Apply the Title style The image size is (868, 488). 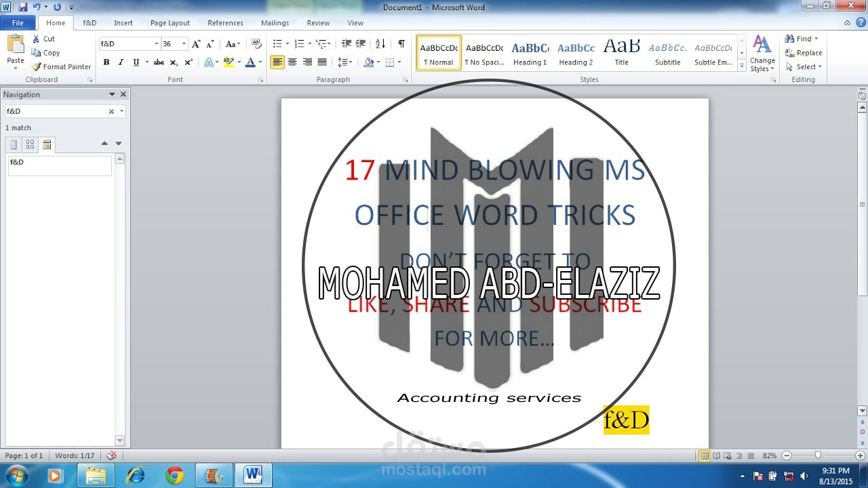click(x=621, y=54)
